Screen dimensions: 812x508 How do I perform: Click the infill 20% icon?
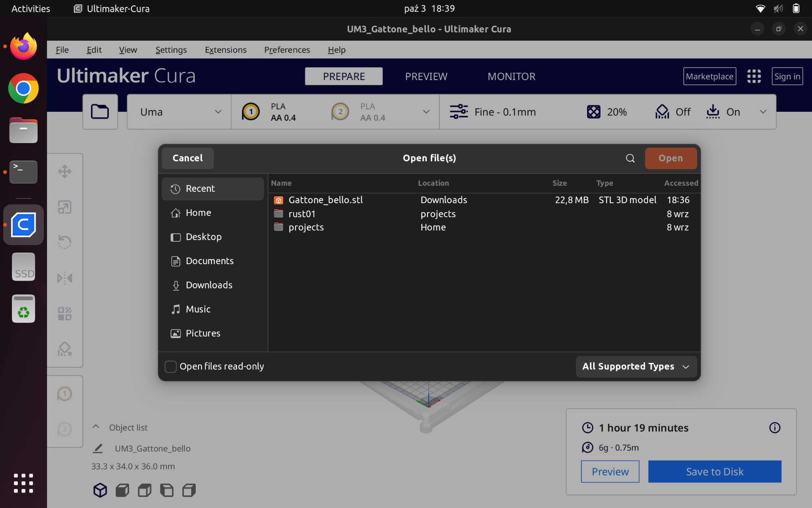tap(594, 112)
